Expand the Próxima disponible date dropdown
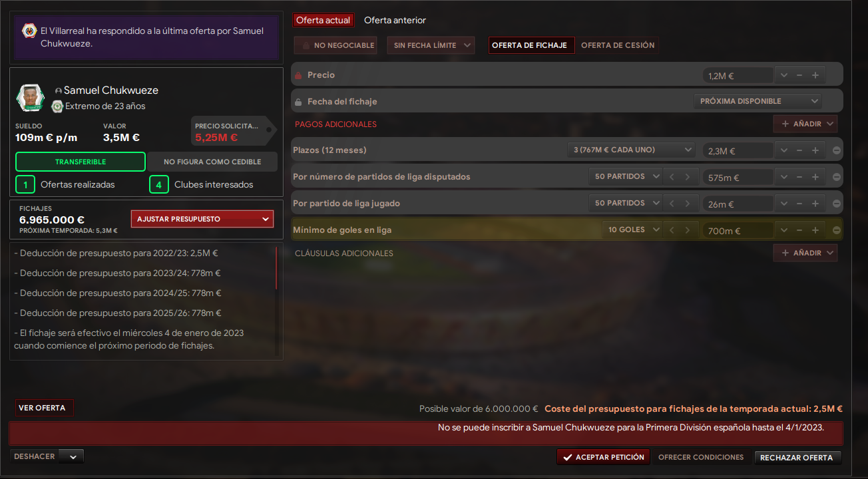Viewport: 868px width, 479px height. (758, 101)
